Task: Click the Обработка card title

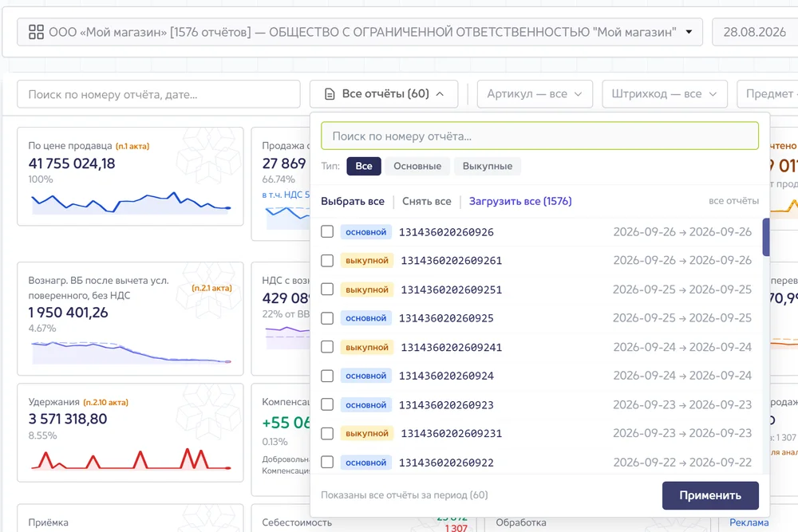Action: coord(520,522)
